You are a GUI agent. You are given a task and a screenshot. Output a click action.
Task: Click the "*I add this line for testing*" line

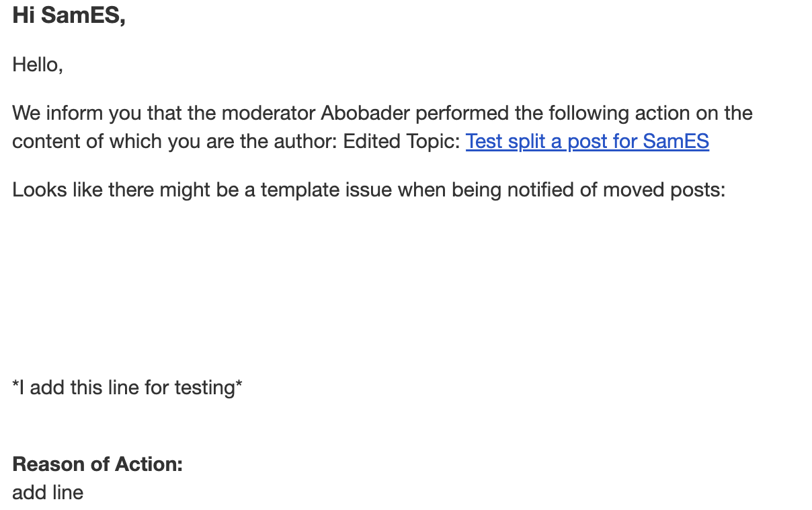tap(127, 388)
